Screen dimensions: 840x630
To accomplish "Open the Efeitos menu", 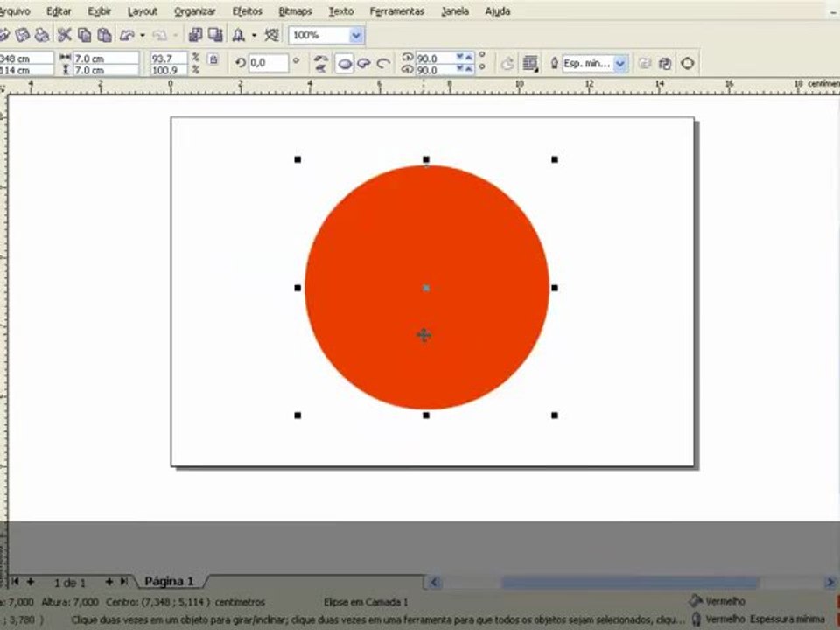I will pyautogui.click(x=247, y=11).
